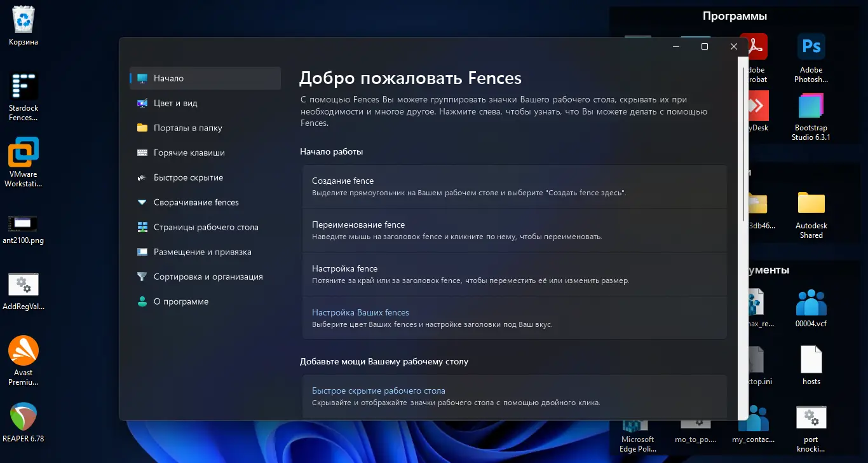This screenshot has width=868, height=463.
Task: Open the Начало section in Fences sidebar
Action: tap(205, 78)
